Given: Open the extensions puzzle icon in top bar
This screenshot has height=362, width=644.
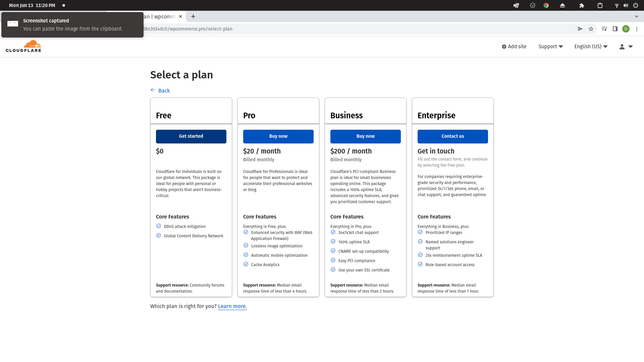Looking at the screenshot, I should [582, 5].
